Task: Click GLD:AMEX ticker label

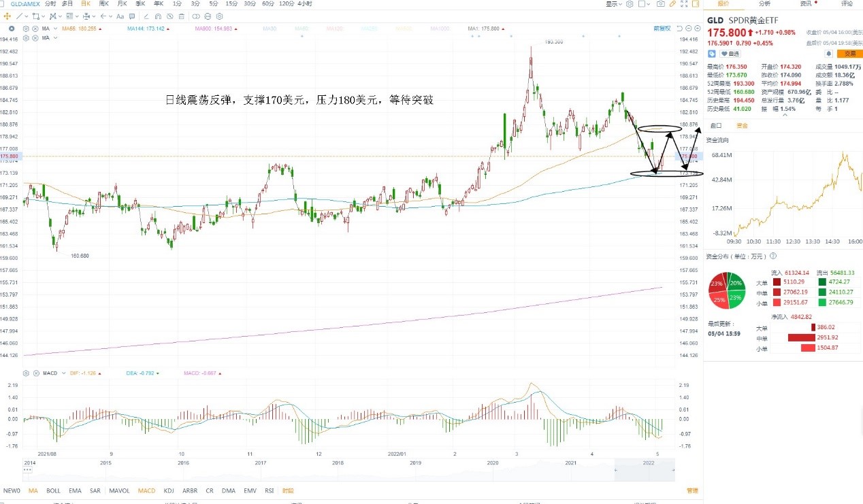Action: (x=25, y=3)
